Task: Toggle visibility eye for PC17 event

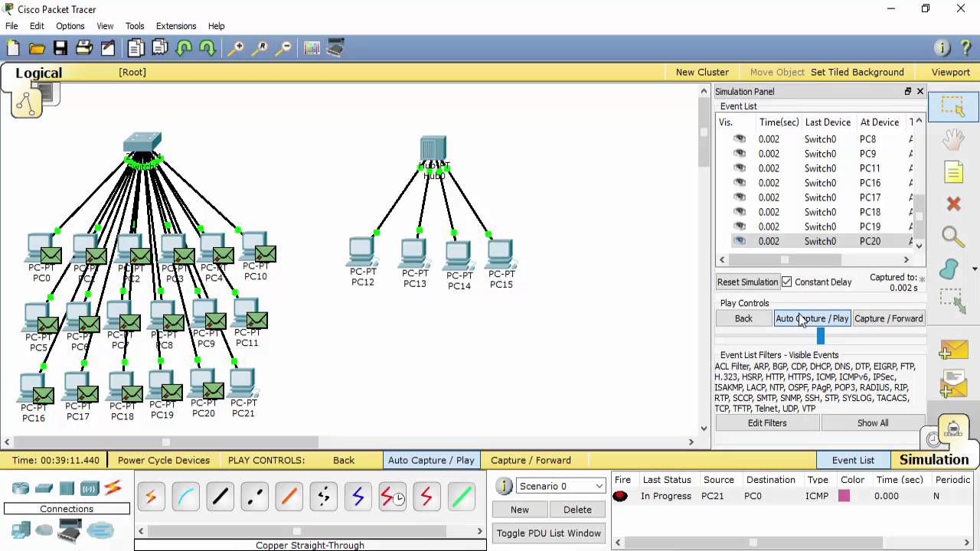Action: pos(740,197)
